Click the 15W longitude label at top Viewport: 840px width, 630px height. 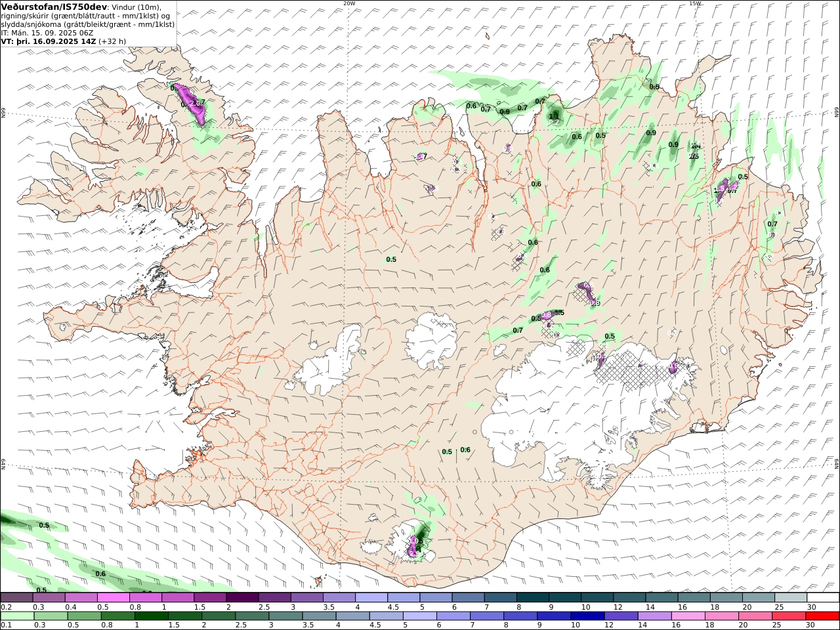(695, 3)
